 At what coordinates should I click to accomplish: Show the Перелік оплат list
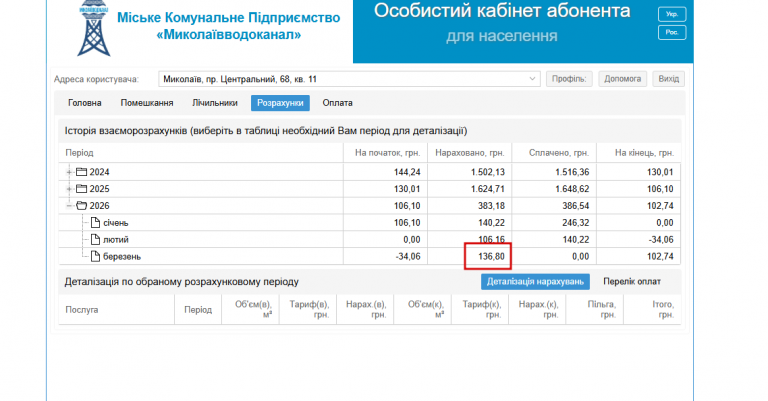(632, 282)
